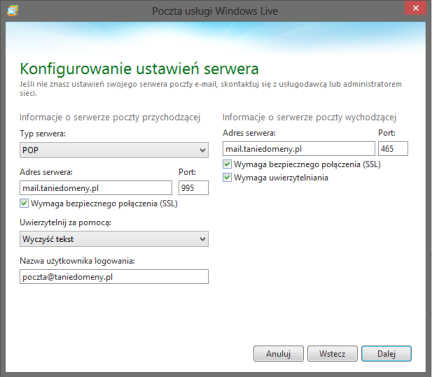Toggle incoming server SSL checkbox
This screenshot has height=377, width=432.
(24, 203)
